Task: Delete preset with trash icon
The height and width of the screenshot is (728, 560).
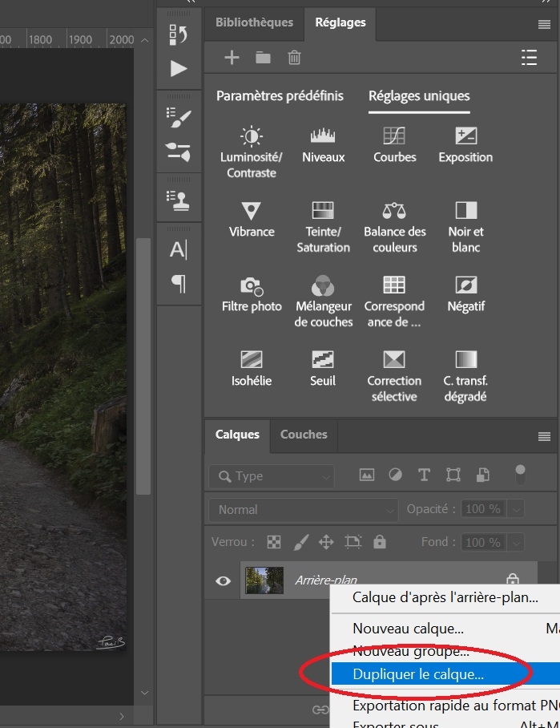Action: pos(294,58)
